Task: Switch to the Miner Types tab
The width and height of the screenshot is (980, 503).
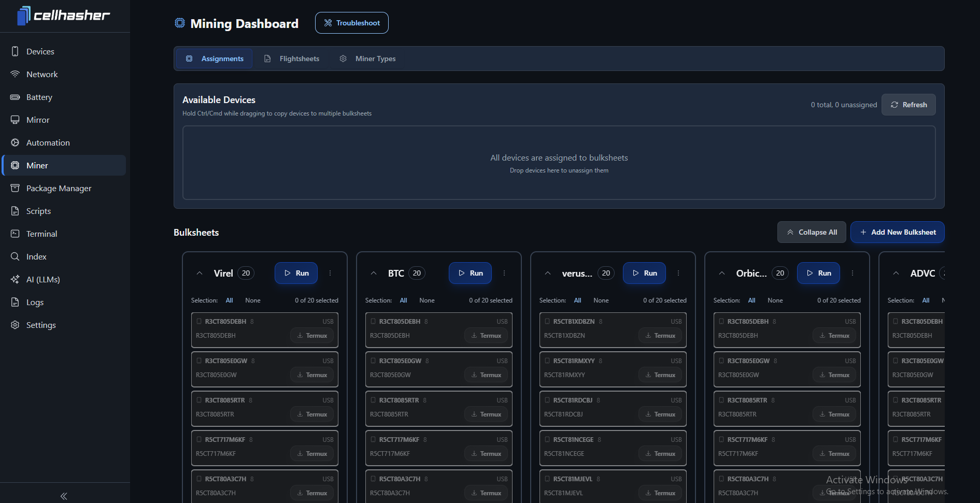Action: pyautogui.click(x=368, y=59)
